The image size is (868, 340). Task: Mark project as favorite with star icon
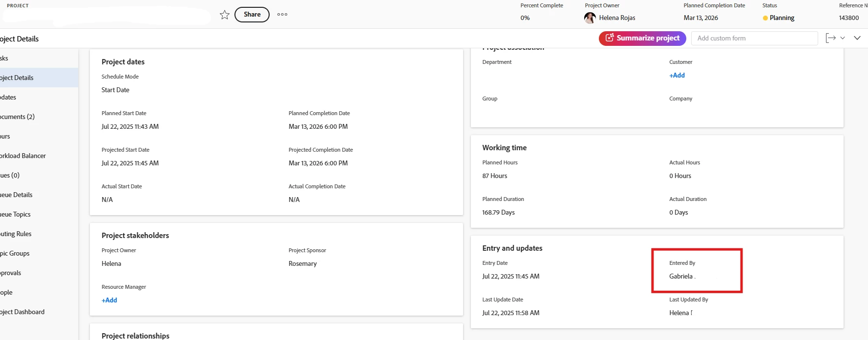pyautogui.click(x=225, y=15)
